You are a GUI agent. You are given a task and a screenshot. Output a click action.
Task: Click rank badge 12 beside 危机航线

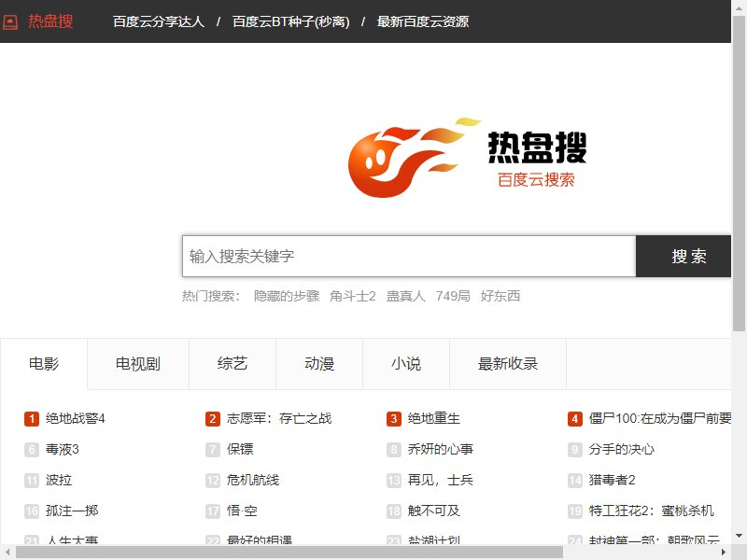[x=213, y=481]
